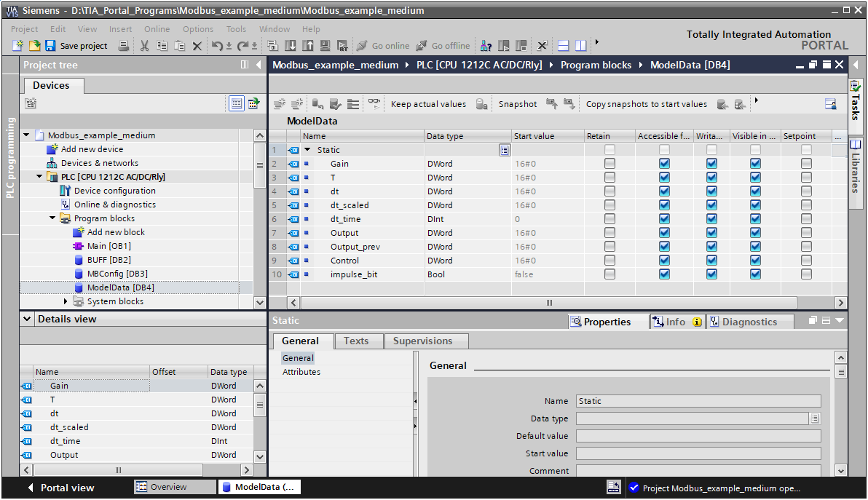Image resolution: width=868 pixels, height=500 pixels.
Task: Click Copy snapshots to start values
Action: click(x=646, y=104)
